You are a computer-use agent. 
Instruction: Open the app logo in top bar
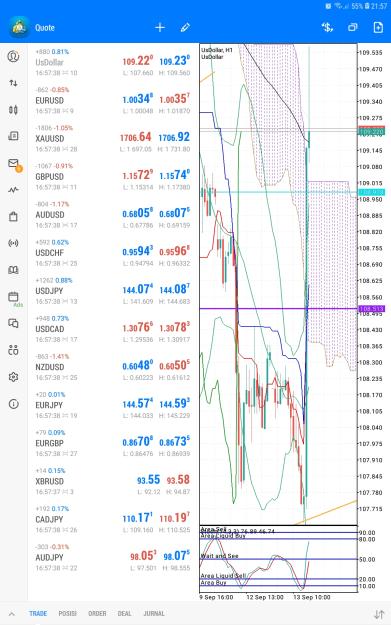pos(19,27)
